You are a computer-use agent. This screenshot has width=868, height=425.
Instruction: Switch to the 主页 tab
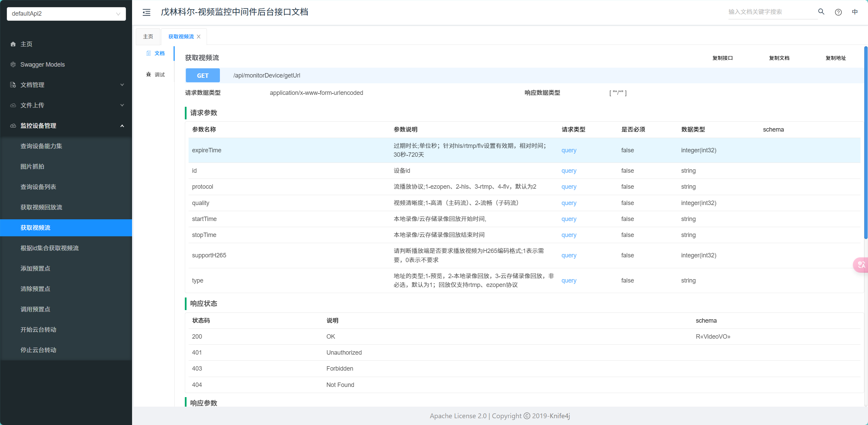click(x=148, y=37)
